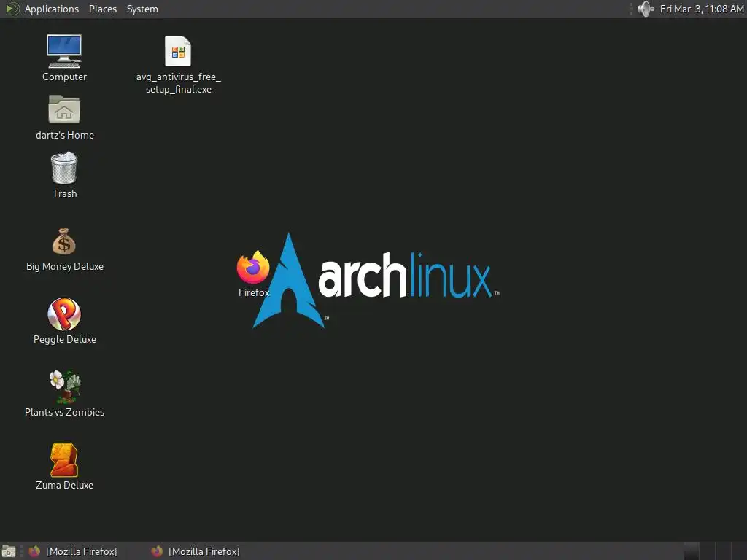
Task: Click the volume speaker icon in top panel
Action: (646, 9)
